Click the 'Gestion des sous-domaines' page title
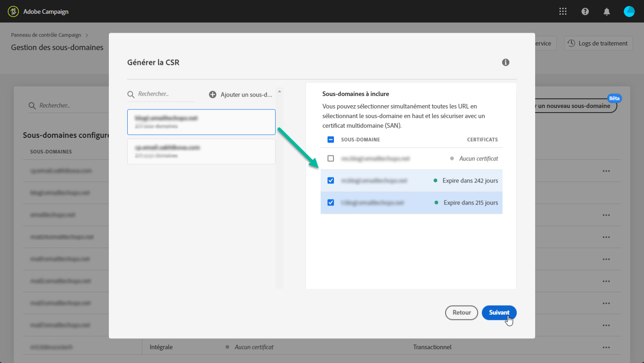Viewport: 644px width, 363px height. [57, 47]
